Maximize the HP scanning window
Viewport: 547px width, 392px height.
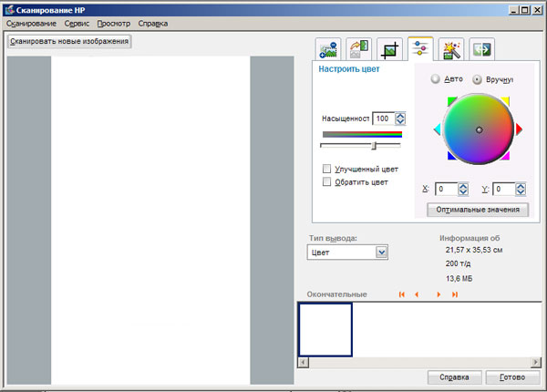(525, 10)
